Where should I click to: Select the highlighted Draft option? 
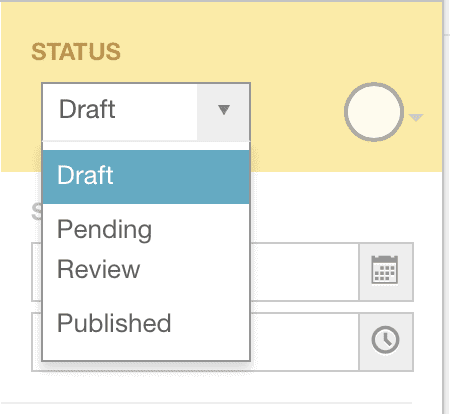pos(146,177)
